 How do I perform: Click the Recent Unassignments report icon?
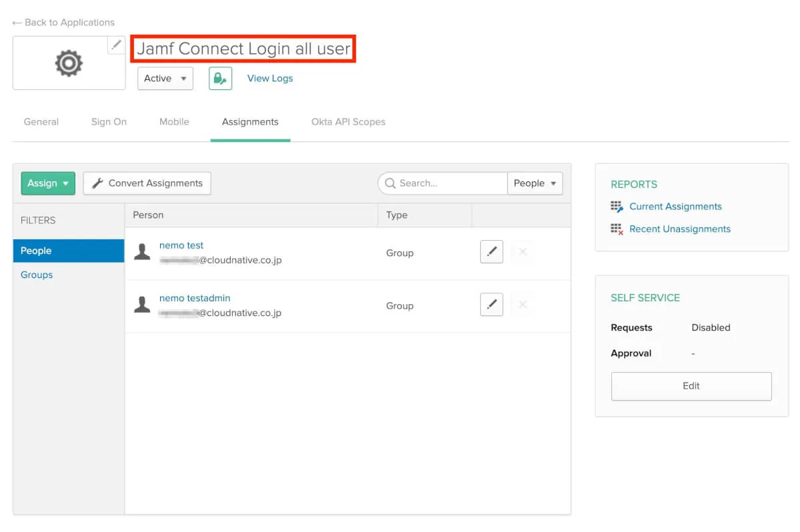617,229
